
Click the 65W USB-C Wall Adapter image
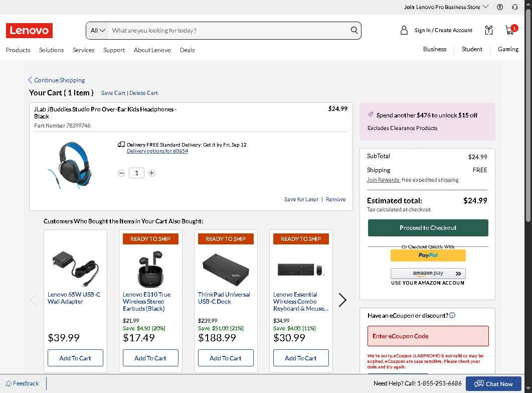coord(75,269)
